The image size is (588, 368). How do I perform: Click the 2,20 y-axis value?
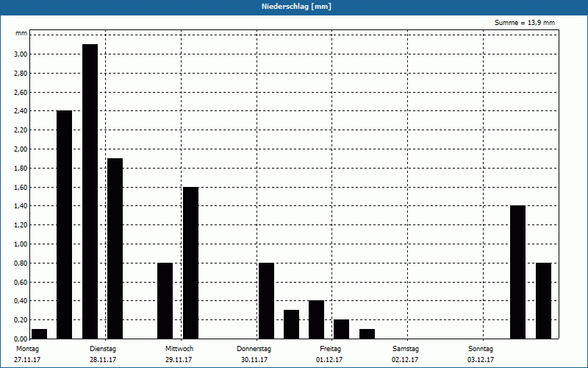point(21,130)
